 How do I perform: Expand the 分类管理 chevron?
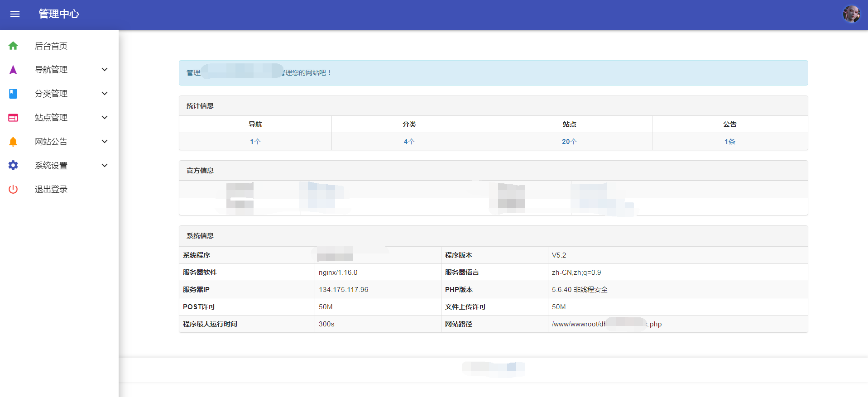click(105, 94)
